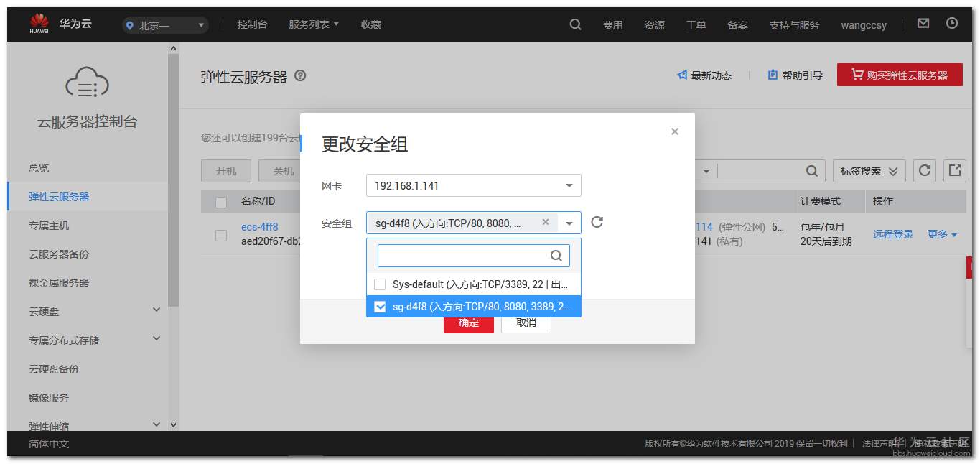Click 购买弹性云服务器 button

pyautogui.click(x=900, y=75)
